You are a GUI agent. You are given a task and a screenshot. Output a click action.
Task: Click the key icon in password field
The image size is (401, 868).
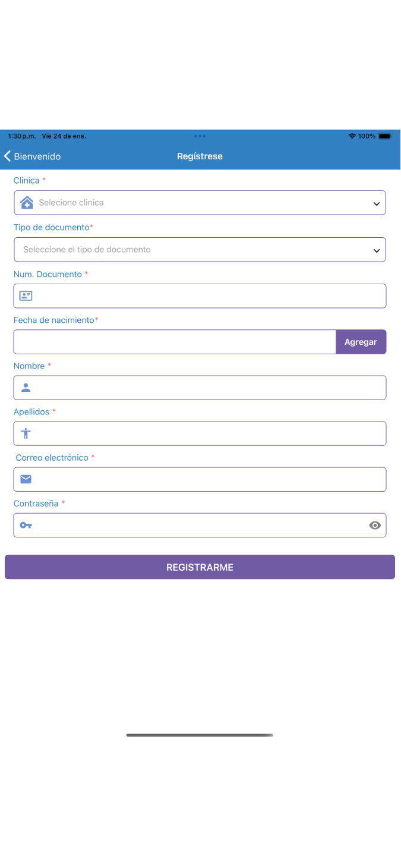tap(26, 525)
